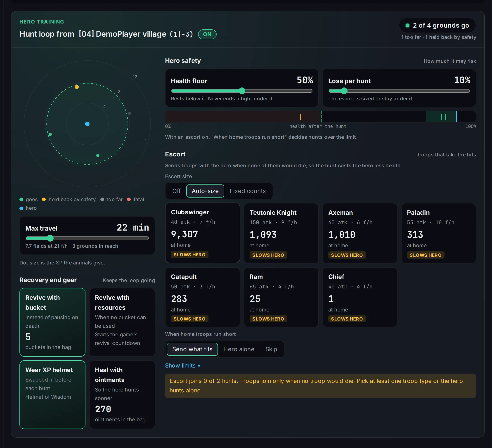492x448 pixels.
Task: Toggle Clubswinger escort troop card
Action: (202, 233)
